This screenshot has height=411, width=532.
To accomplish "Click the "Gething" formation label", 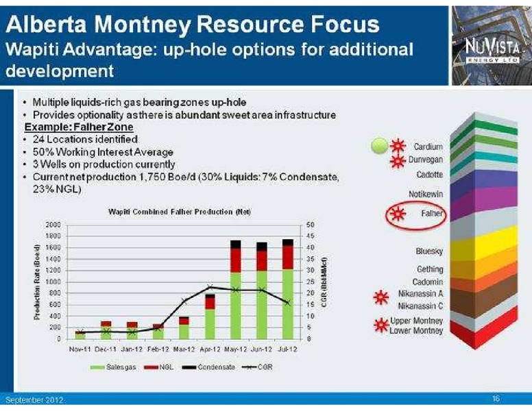I will click(430, 270).
